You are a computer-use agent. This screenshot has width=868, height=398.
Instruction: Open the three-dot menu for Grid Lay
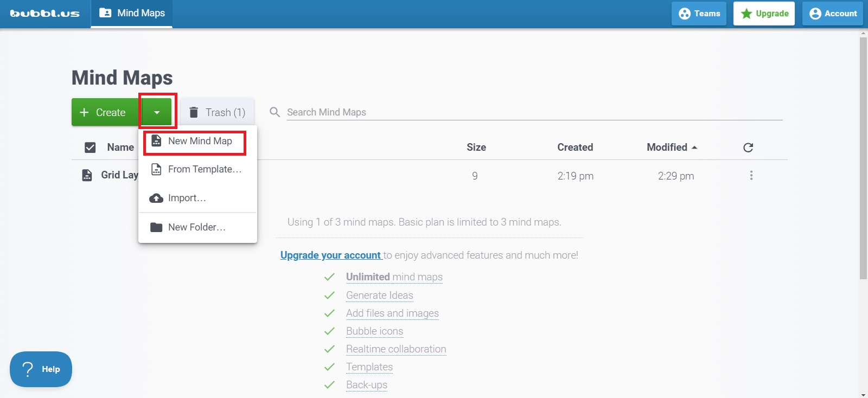(x=751, y=175)
